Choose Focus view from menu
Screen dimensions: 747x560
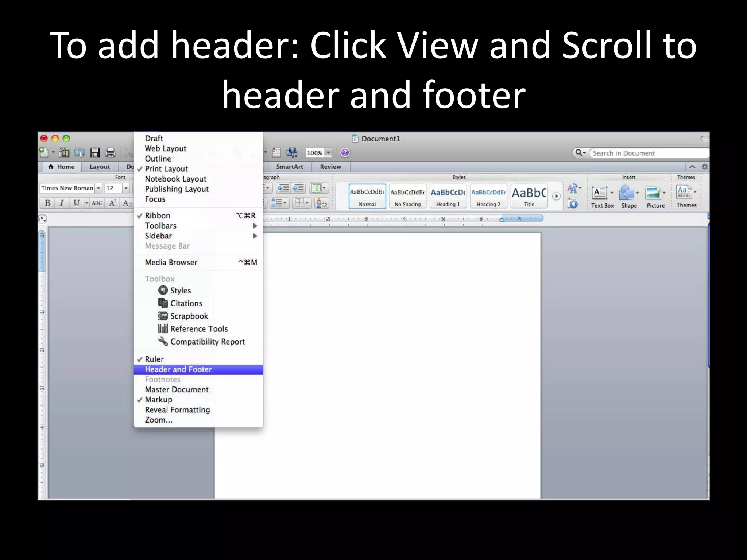pyautogui.click(x=198, y=199)
